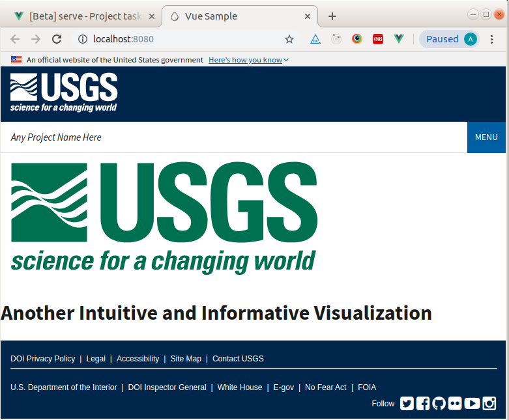This screenshot has width=509, height=420.
Task: Open the Accessibility footer link
Action: (138, 359)
